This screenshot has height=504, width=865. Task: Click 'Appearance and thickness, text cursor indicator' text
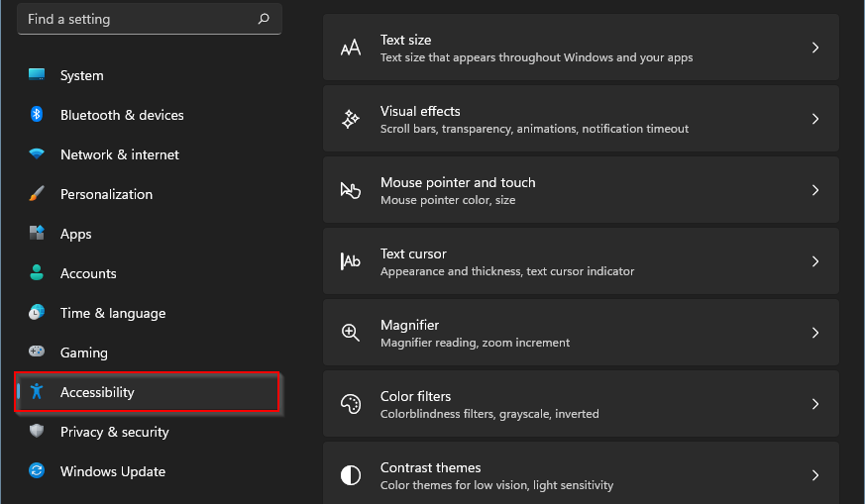[x=507, y=271]
